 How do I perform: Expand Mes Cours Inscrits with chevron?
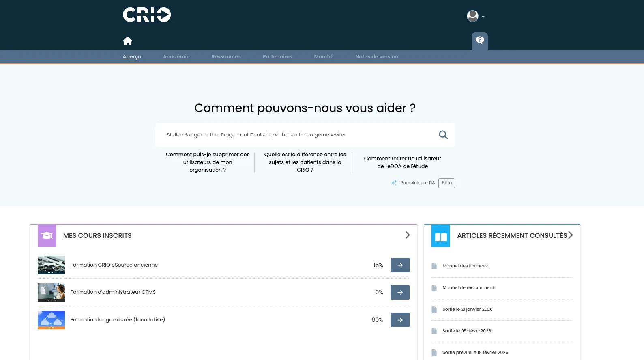408,235
